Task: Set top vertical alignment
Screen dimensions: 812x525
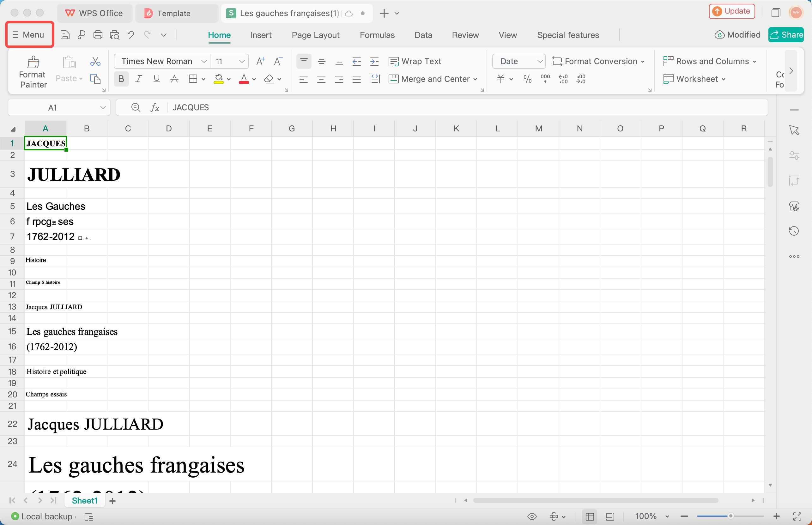Action: coord(304,61)
